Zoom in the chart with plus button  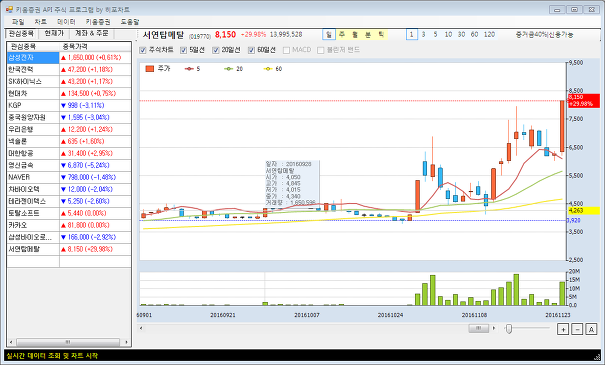(563, 329)
